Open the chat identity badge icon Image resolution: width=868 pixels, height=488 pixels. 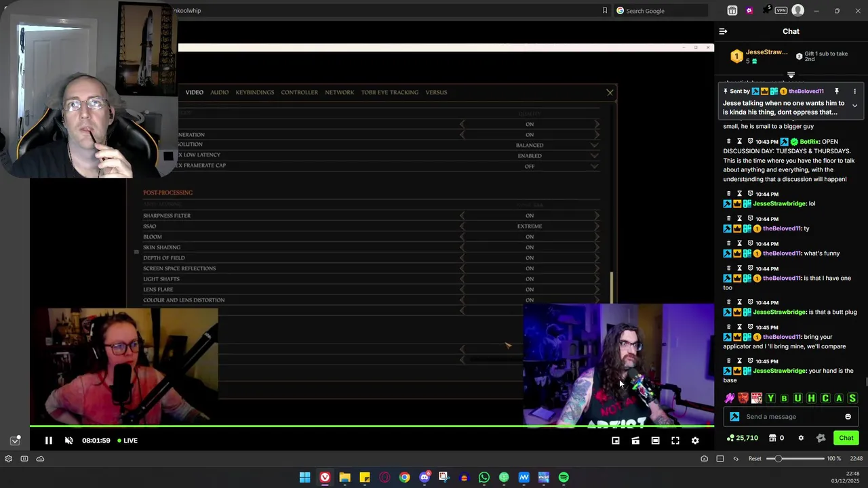coord(734,417)
